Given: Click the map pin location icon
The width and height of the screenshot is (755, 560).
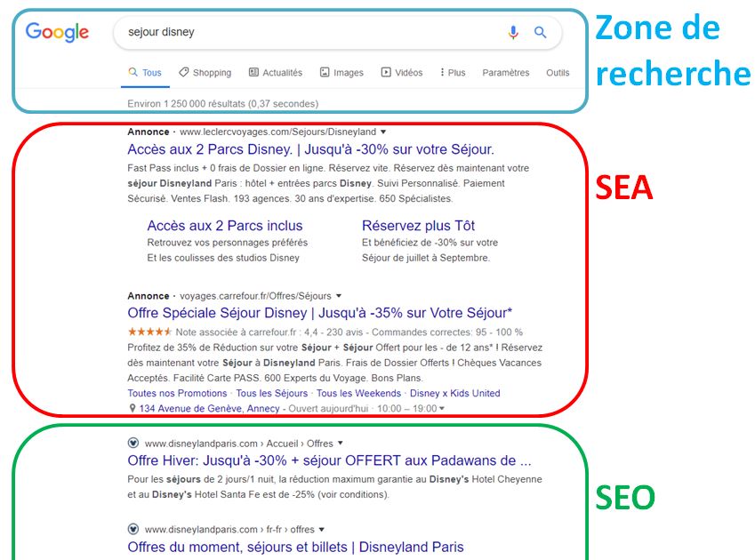Looking at the screenshot, I should 133,408.
